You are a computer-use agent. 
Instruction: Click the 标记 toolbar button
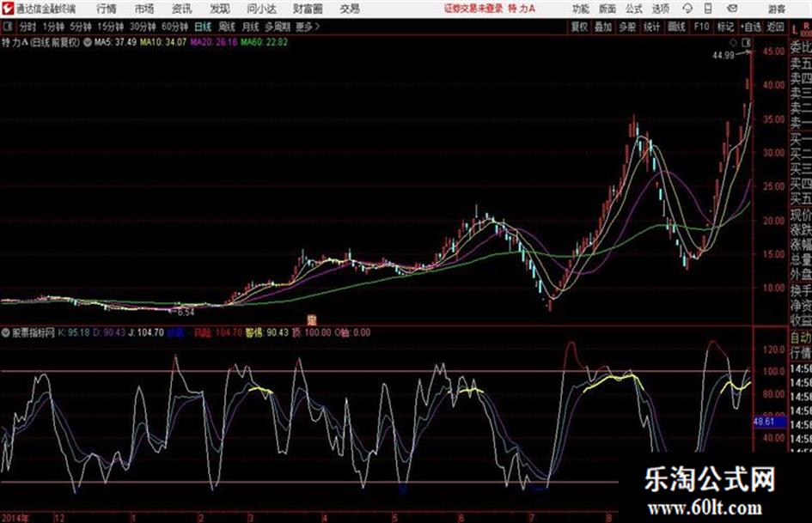tap(725, 27)
